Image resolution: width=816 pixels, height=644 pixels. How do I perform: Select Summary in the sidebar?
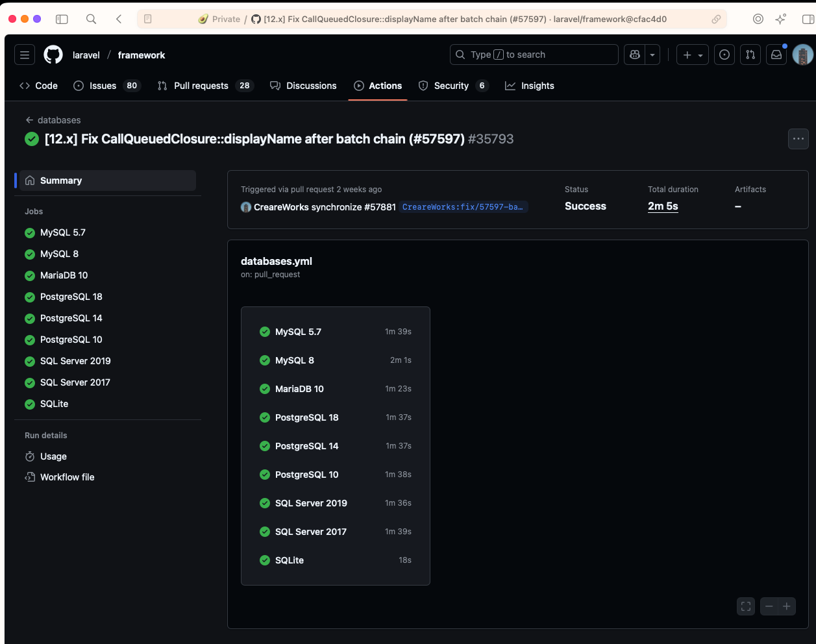point(108,180)
